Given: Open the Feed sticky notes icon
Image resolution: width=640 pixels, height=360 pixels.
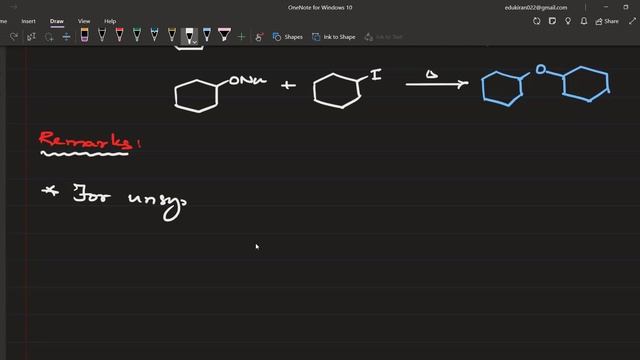Looking at the screenshot, I should click(552, 21).
